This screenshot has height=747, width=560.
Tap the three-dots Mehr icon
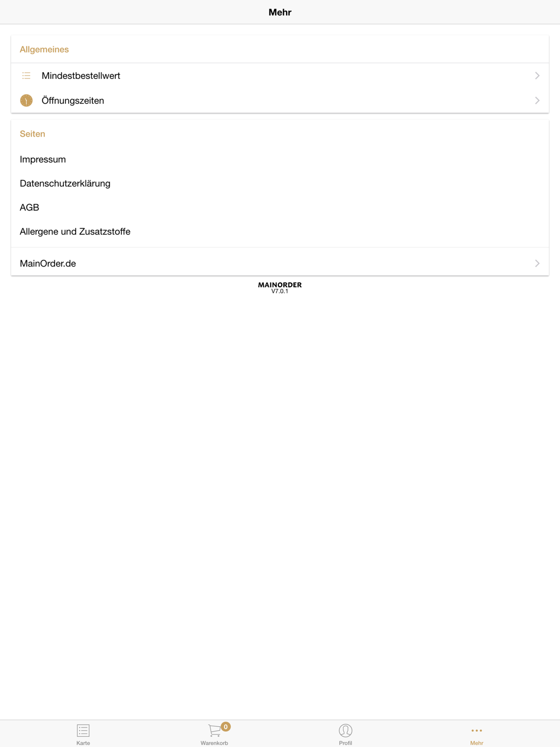477,730
